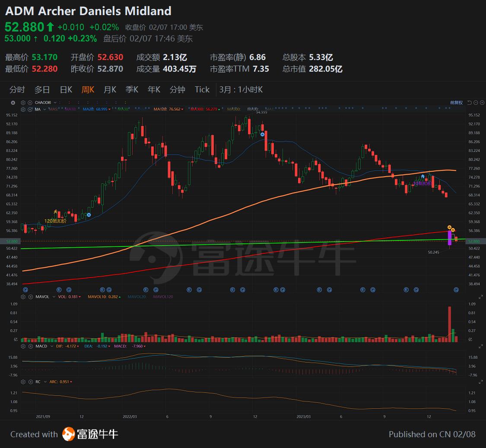Viewport: 486px width, 448px height.
Task: Expand the MAVOL volume panel
Action: 481,297
